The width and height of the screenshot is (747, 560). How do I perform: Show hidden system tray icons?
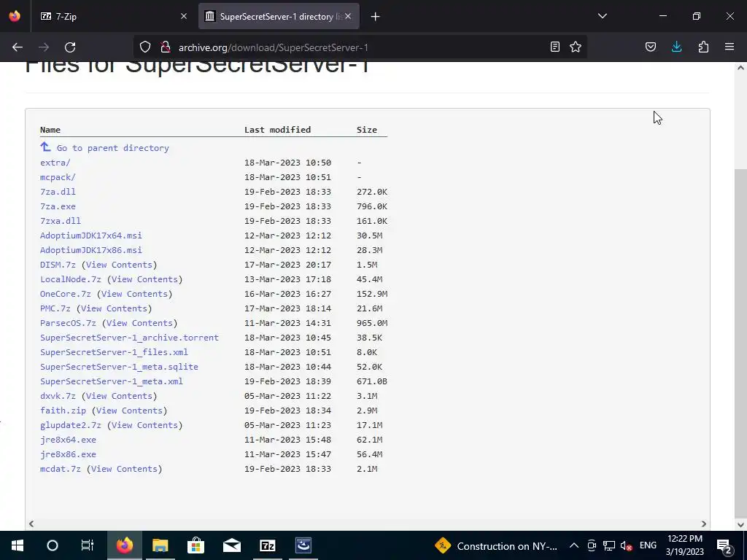(x=574, y=545)
